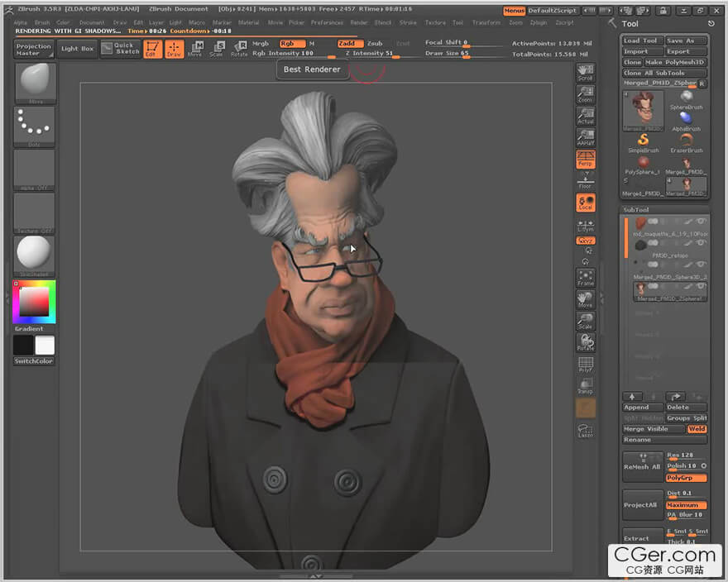728x582 pixels.
Task: Click the Frame icon in right shelf
Action: (x=586, y=278)
